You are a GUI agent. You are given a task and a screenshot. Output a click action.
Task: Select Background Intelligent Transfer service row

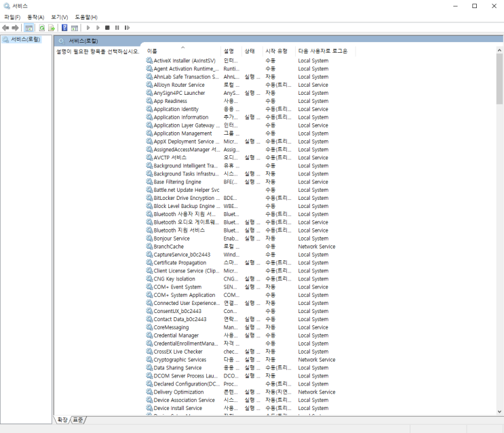point(250,165)
